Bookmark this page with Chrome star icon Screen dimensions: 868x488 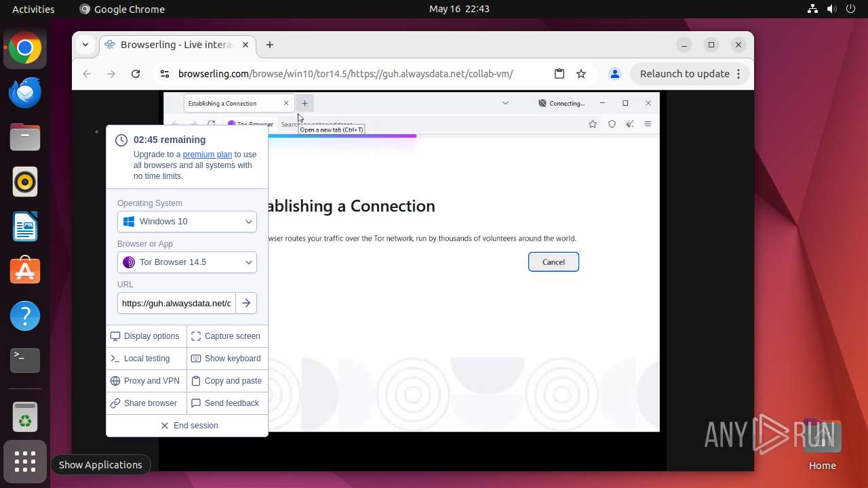click(x=581, y=74)
